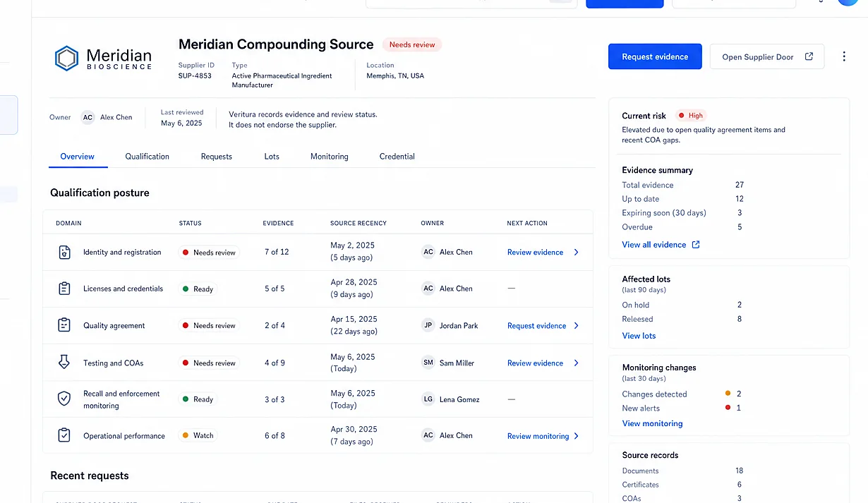
Task: Click the Documents row in Source records
Action: coord(682,471)
